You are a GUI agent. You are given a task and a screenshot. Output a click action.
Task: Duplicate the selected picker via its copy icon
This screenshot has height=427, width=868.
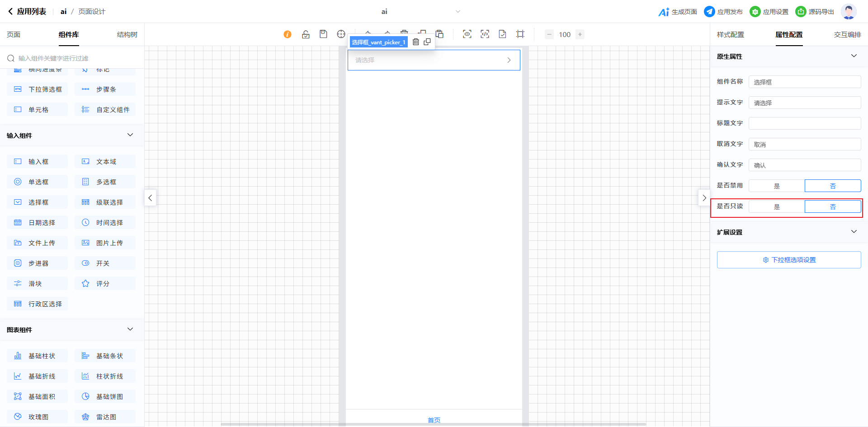click(427, 42)
